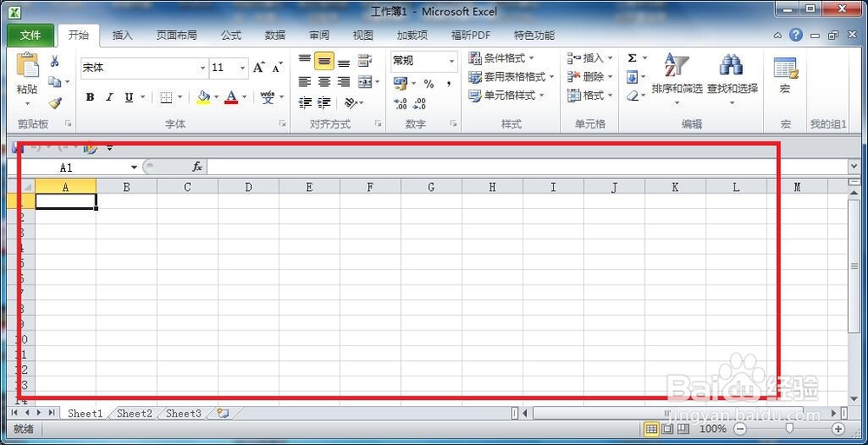The height and width of the screenshot is (445, 868).
Task: Toggle bold formatting
Action: [x=89, y=97]
